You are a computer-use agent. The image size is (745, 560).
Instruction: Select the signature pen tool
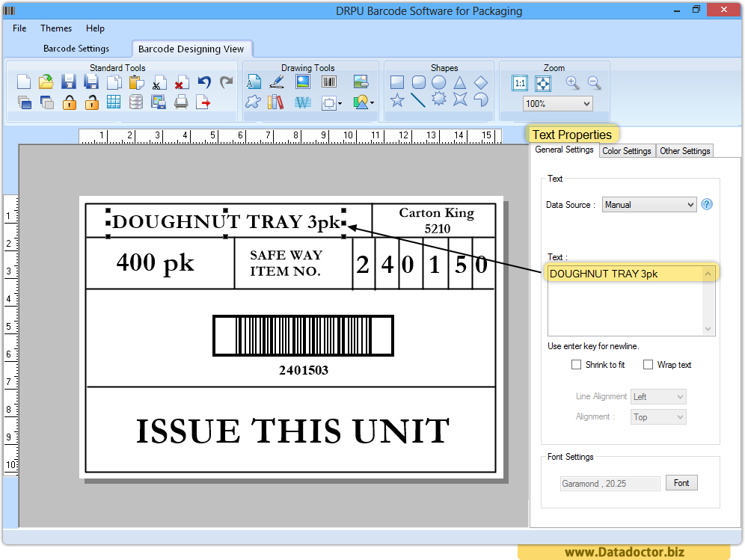click(x=277, y=82)
